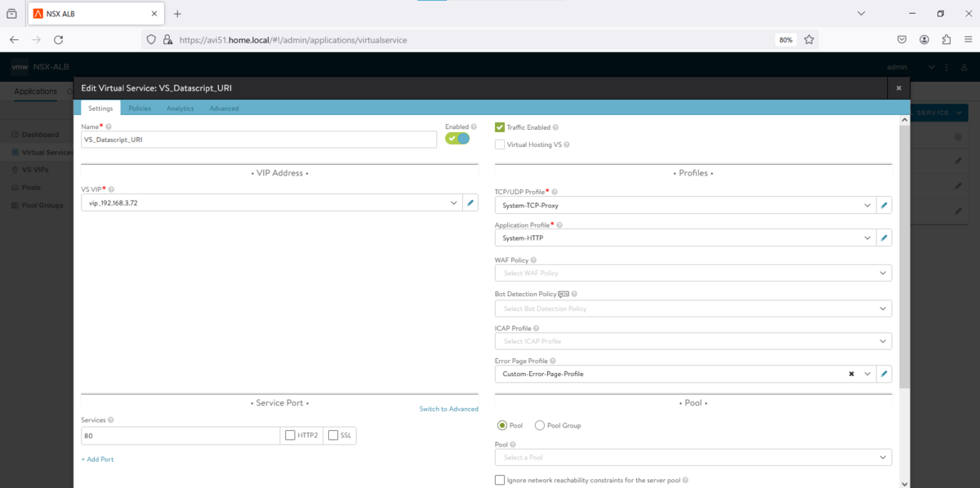Toggle the Enabled switch off
Viewport: 980px width, 488px height.
pyautogui.click(x=457, y=139)
